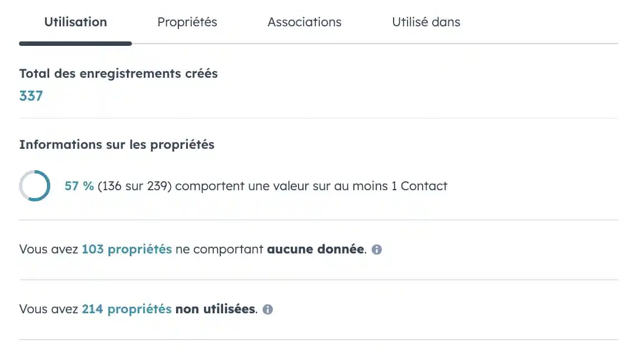Image resolution: width=644 pixels, height=348 pixels.
Task: Open the Propriétés tab
Action: coord(187,22)
